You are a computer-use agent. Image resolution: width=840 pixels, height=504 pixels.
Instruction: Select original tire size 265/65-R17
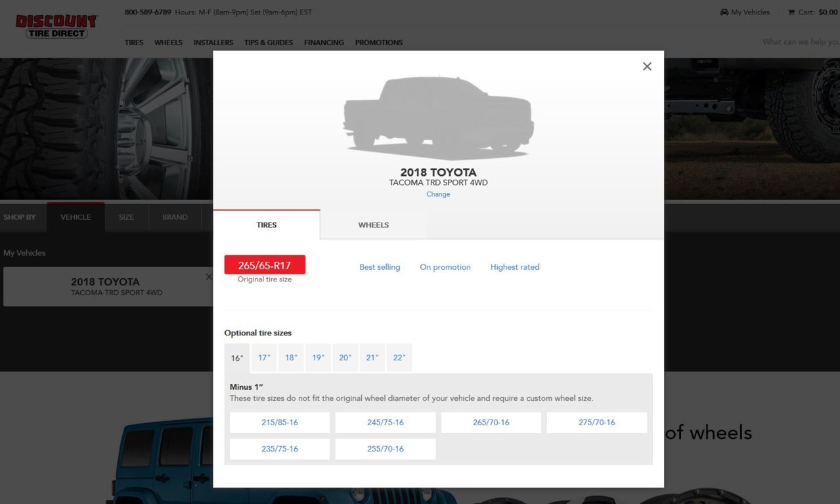tap(265, 265)
